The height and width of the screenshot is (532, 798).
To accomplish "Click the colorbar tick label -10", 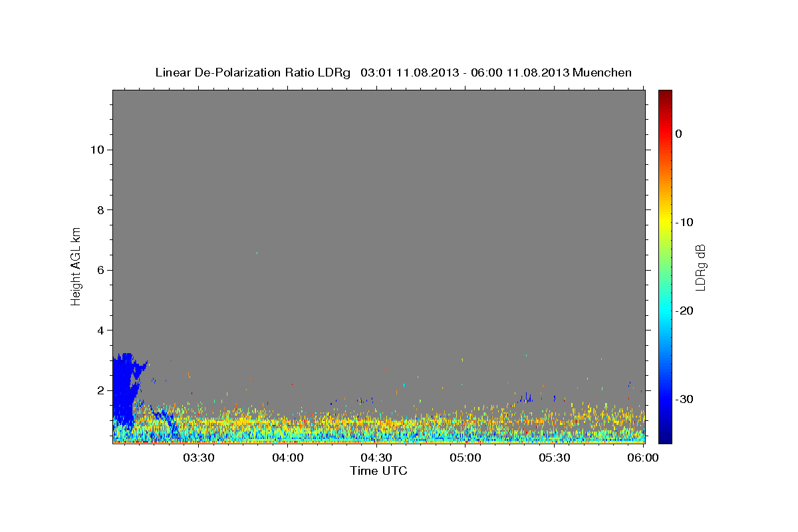I will 685,222.
